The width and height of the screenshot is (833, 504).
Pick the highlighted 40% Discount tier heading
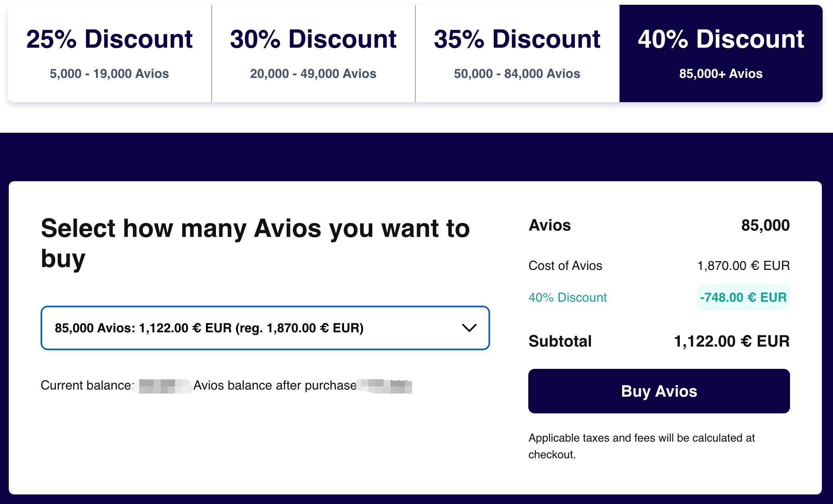(721, 39)
